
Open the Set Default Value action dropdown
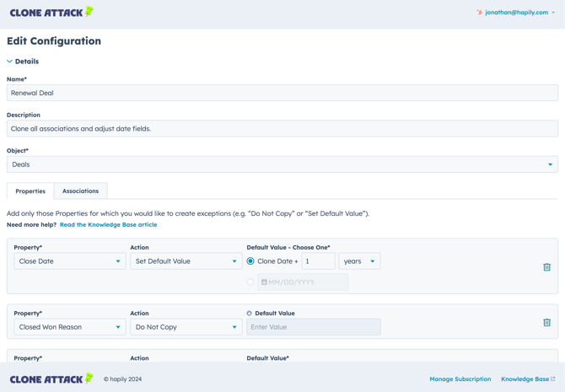[186, 261]
